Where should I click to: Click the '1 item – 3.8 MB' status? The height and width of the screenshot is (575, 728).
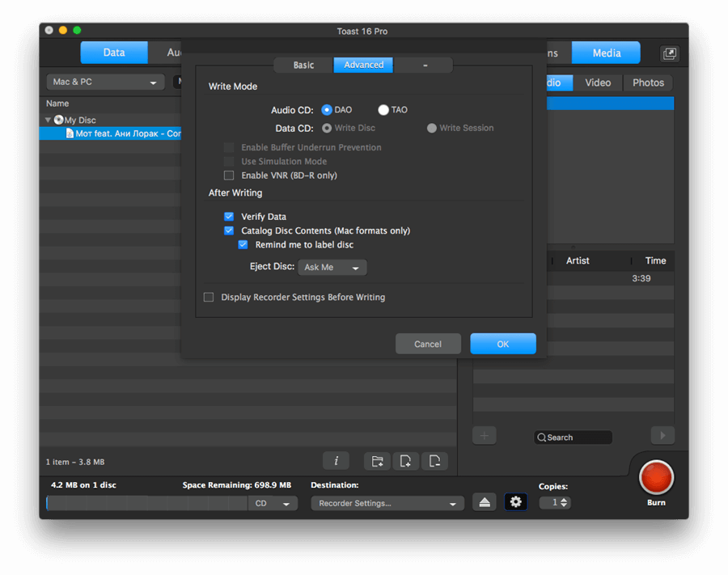coord(75,462)
